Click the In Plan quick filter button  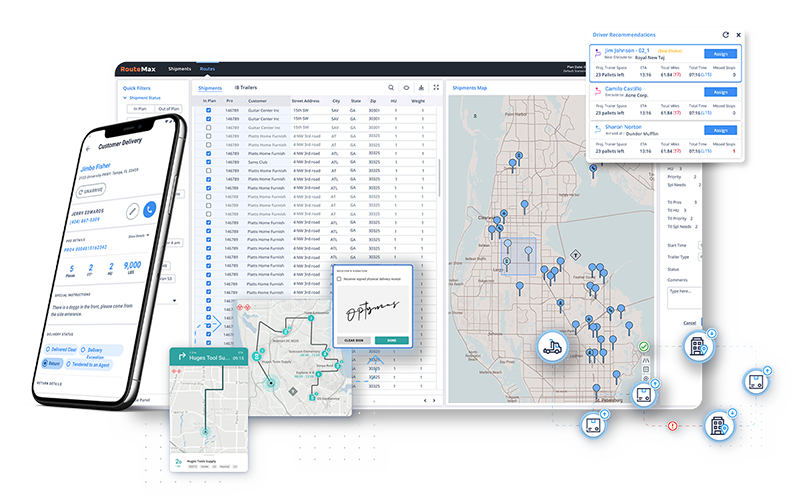click(x=140, y=109)
